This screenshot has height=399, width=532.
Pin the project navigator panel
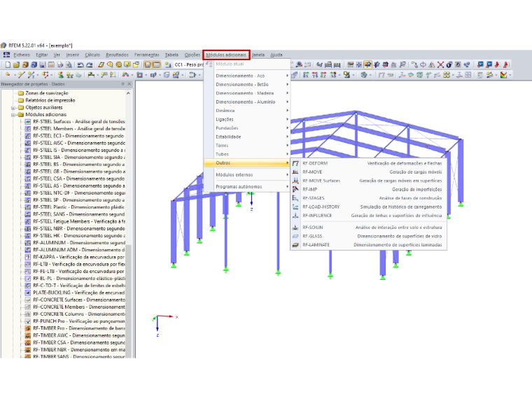[x=122, y=84]
